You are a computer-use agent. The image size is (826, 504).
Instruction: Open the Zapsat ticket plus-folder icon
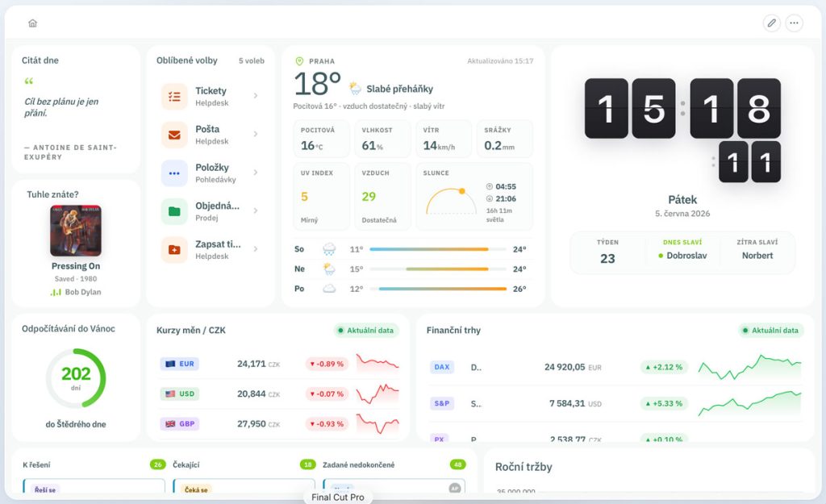[174, 250]
